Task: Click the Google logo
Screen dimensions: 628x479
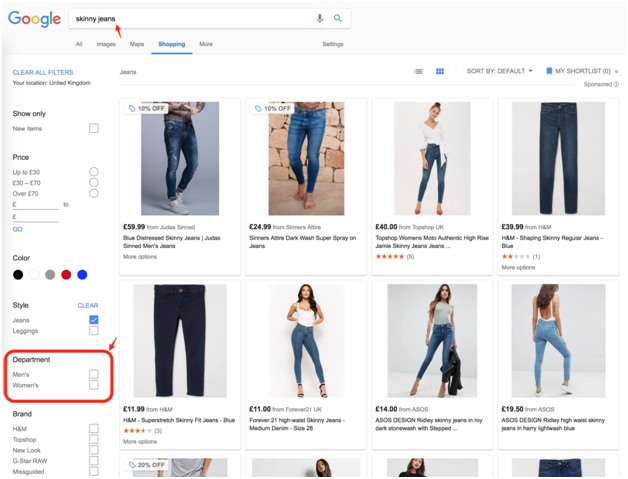Action: (x=35, y=19)
